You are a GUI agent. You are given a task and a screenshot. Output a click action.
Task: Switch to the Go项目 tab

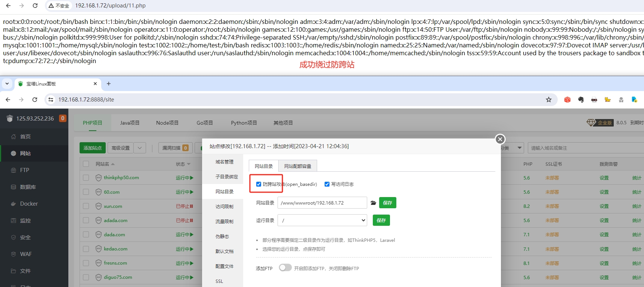[x=205, y=123]
